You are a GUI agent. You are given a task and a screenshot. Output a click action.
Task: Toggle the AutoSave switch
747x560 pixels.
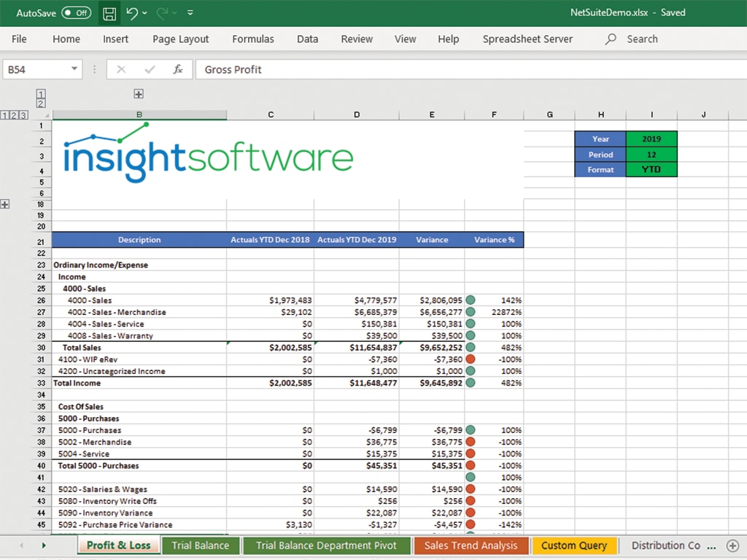click(76, 13)
